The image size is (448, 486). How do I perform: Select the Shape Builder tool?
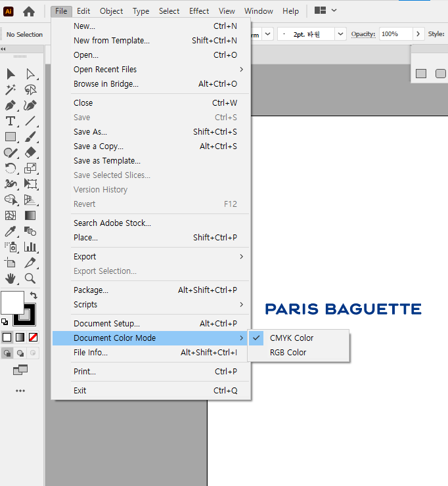(11, 200)
